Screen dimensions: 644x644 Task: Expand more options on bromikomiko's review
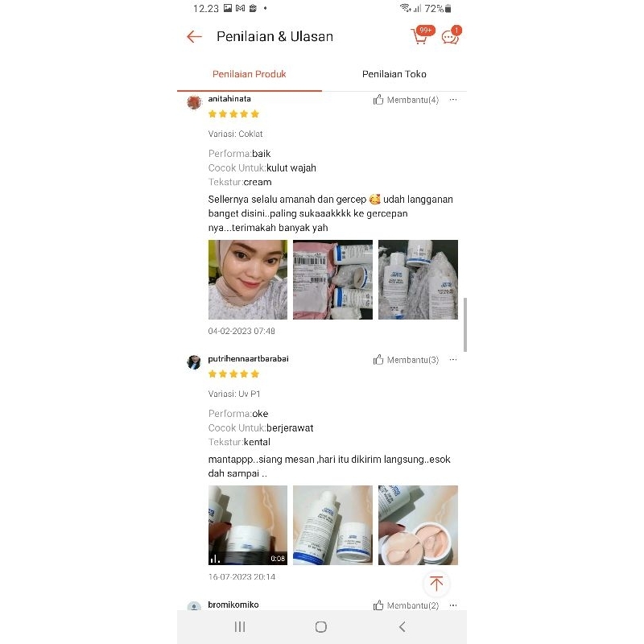click(453, 605)
